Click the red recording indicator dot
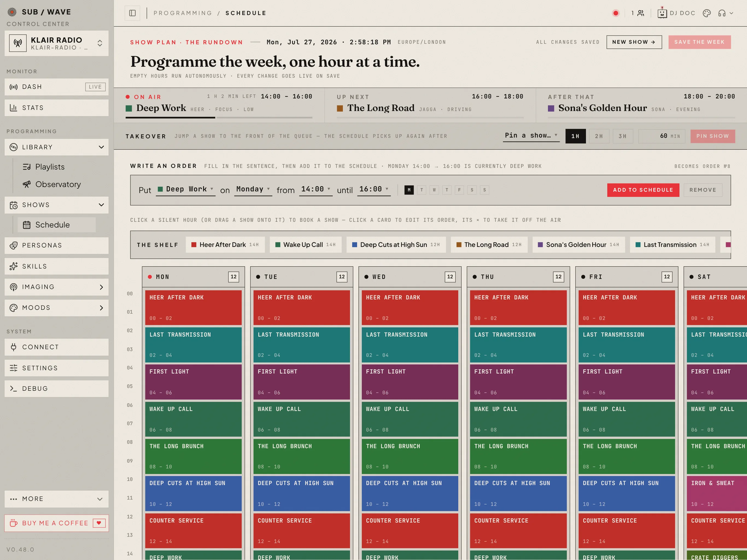Screen dimensions: 747x560 (x=615, y=13)
